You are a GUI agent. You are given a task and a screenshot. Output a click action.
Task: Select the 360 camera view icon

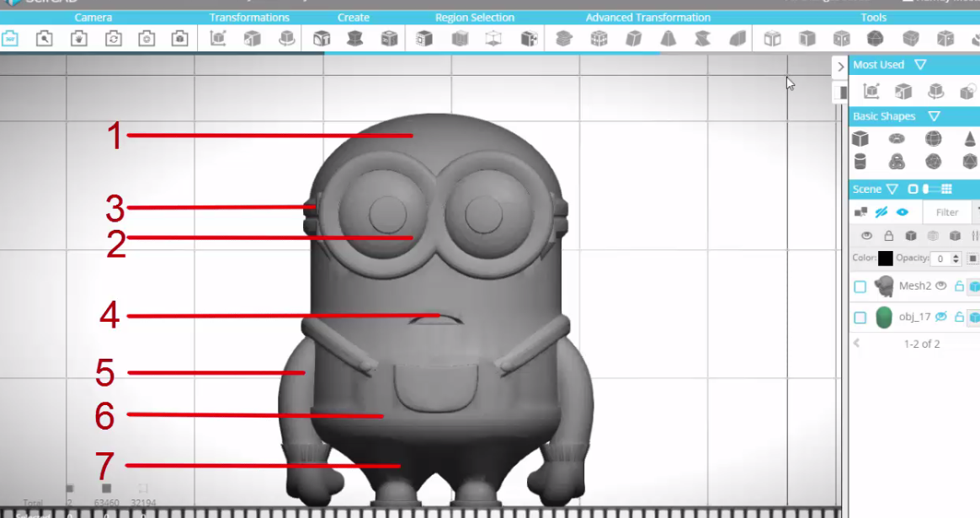10,39
